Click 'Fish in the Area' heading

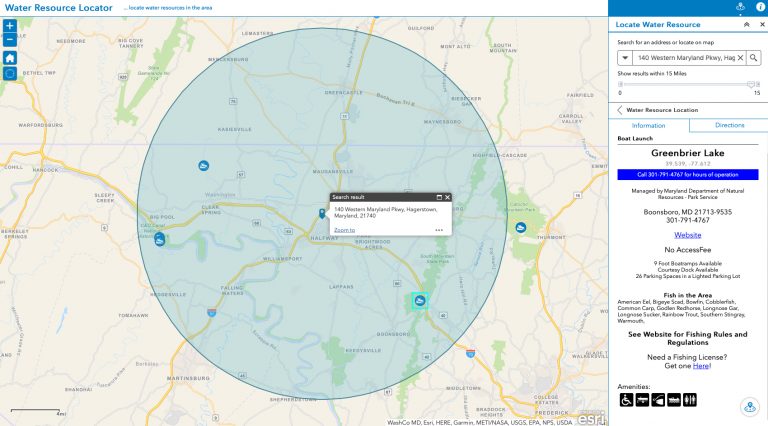688,295
